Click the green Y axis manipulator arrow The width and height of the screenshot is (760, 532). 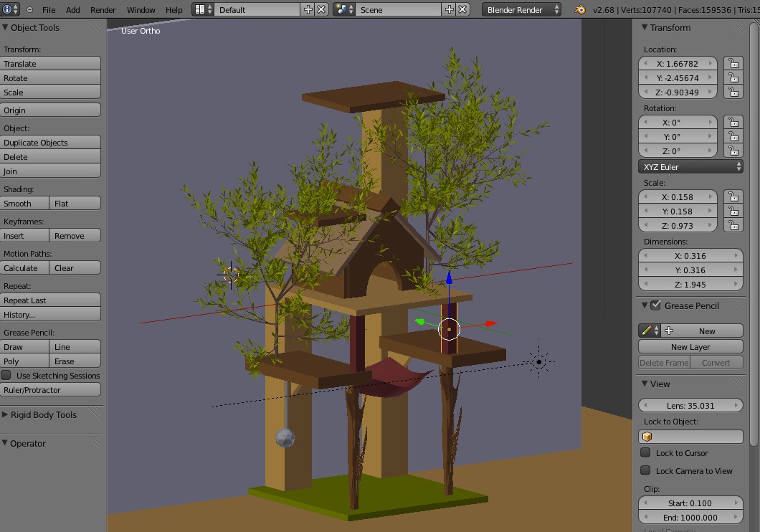pos(419,321)
